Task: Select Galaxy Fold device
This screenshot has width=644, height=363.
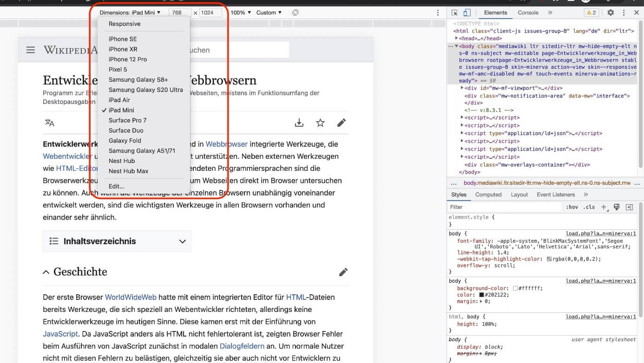Action: coord(125,141)
